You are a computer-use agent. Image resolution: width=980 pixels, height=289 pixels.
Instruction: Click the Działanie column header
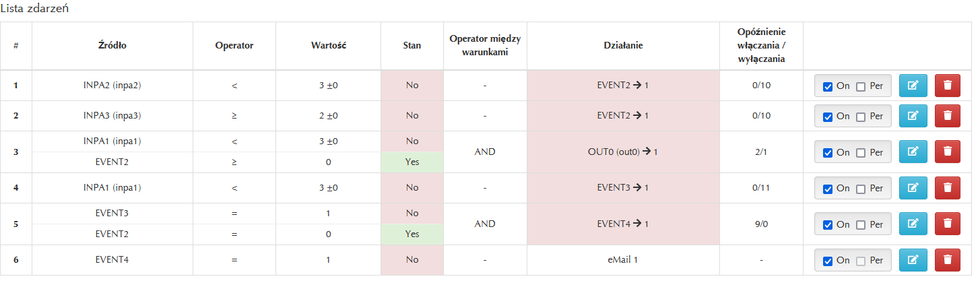click(623, 46)
